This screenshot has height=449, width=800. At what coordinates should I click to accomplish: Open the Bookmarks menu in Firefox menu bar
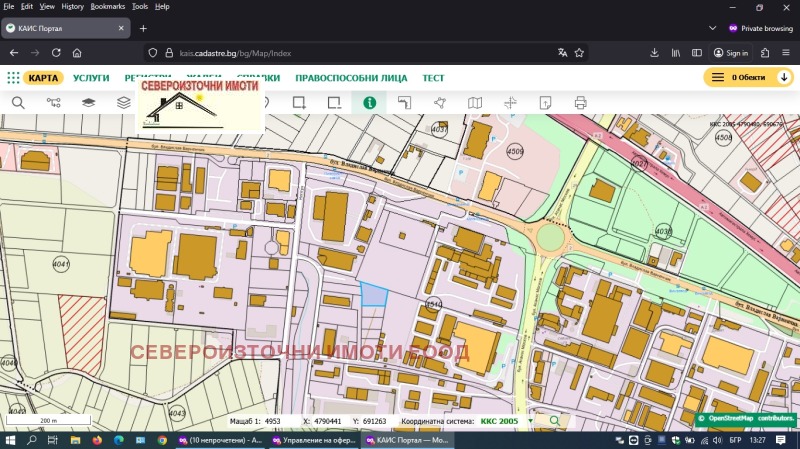[x=108, y=6]
